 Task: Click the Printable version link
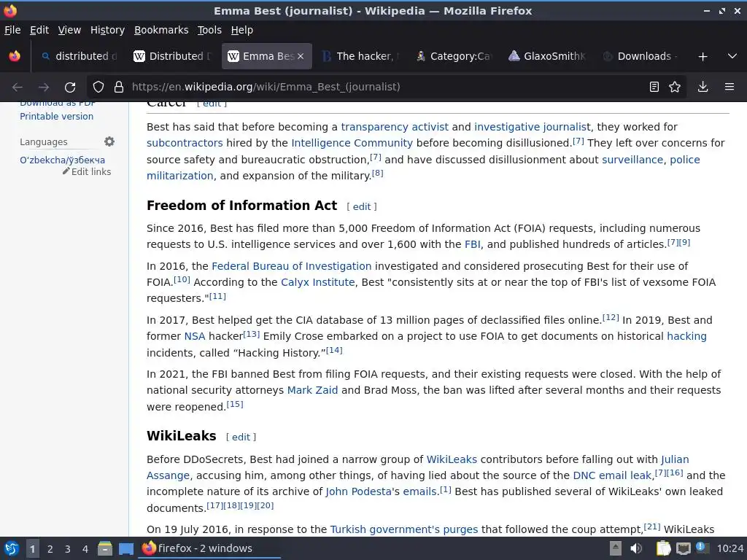click(57, 116)
